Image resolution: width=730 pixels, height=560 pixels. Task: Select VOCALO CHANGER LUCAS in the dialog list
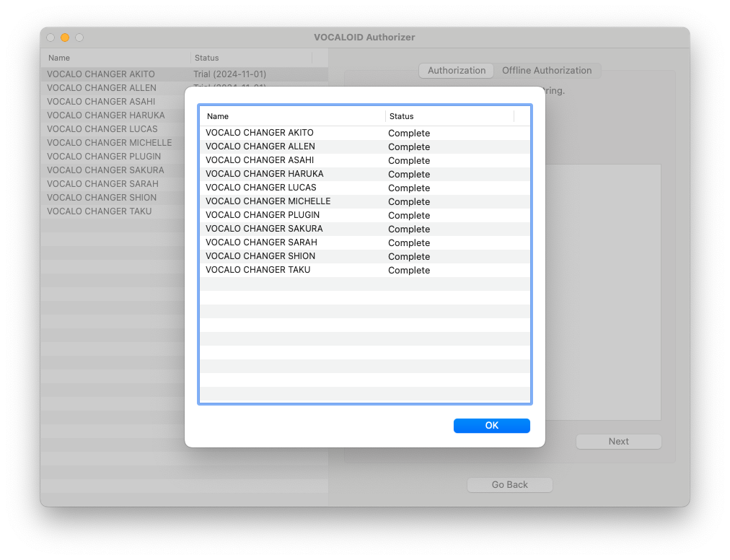260,188
